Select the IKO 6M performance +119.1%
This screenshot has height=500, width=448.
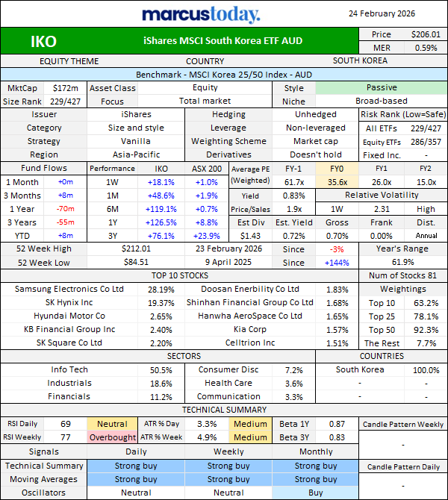[161, 209]
